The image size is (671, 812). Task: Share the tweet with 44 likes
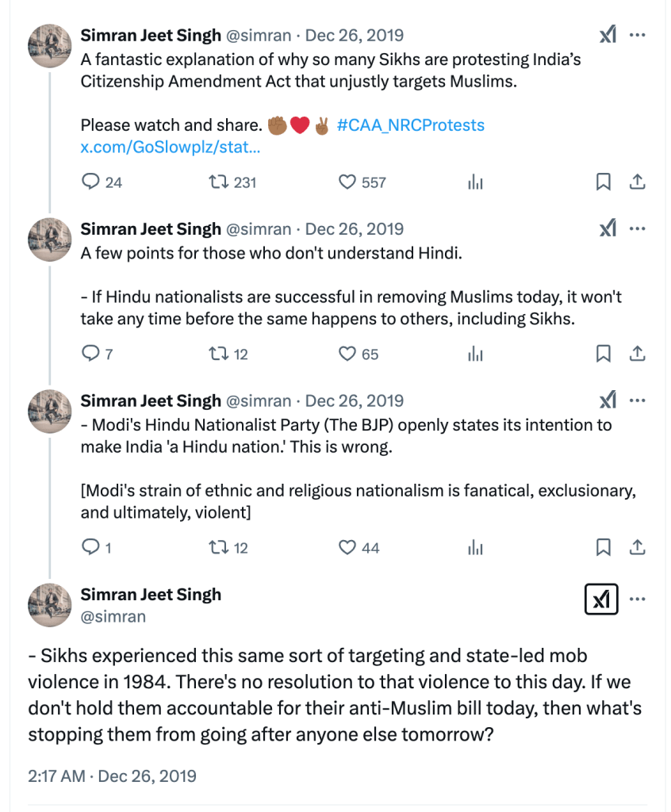[x=636, y=547]
